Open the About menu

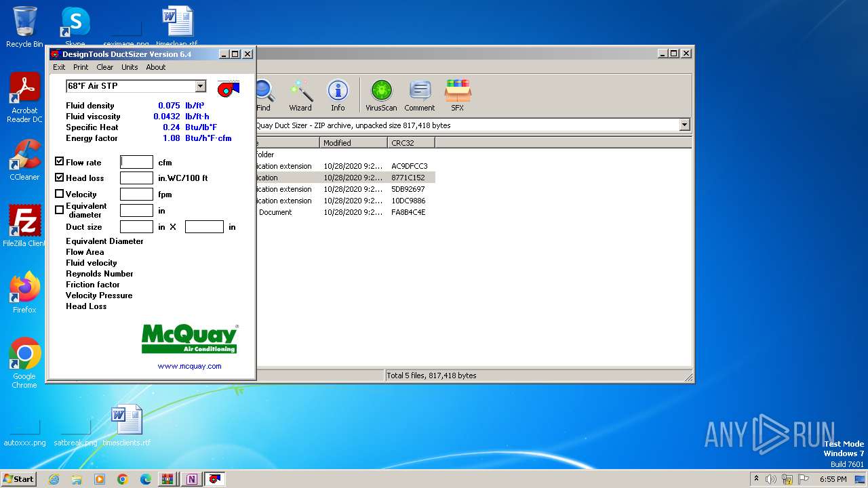pyautogui.click(x=156, y=67)
